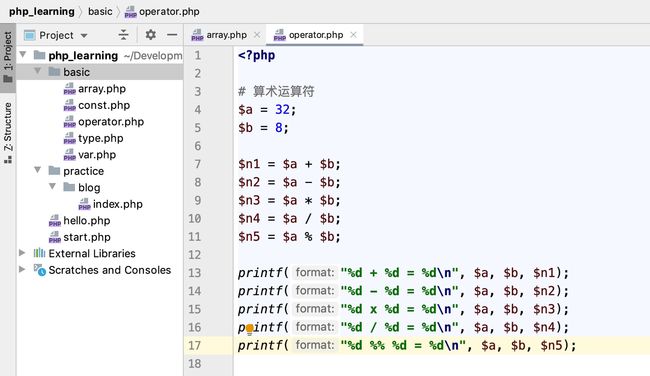This screenshot has height=376, width=650.
Task: Click the orange lightbulb intention icon
Action: (x=250, y=329)
